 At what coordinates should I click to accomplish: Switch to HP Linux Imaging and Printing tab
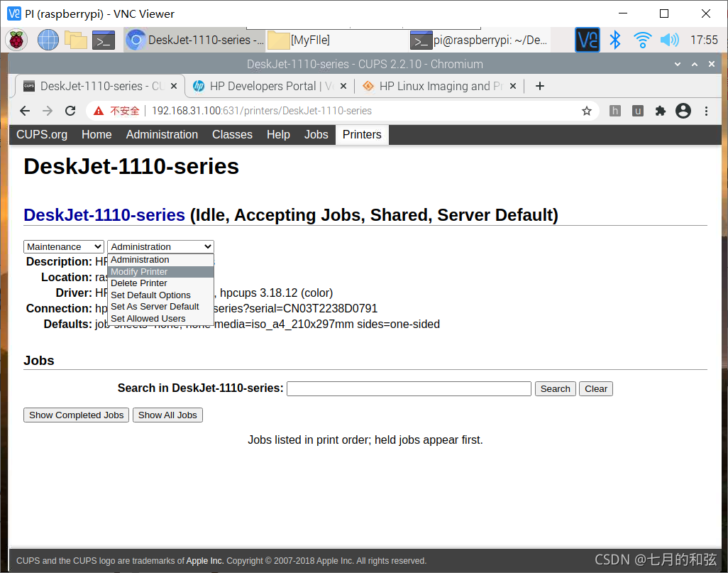(x=440, y=86)
